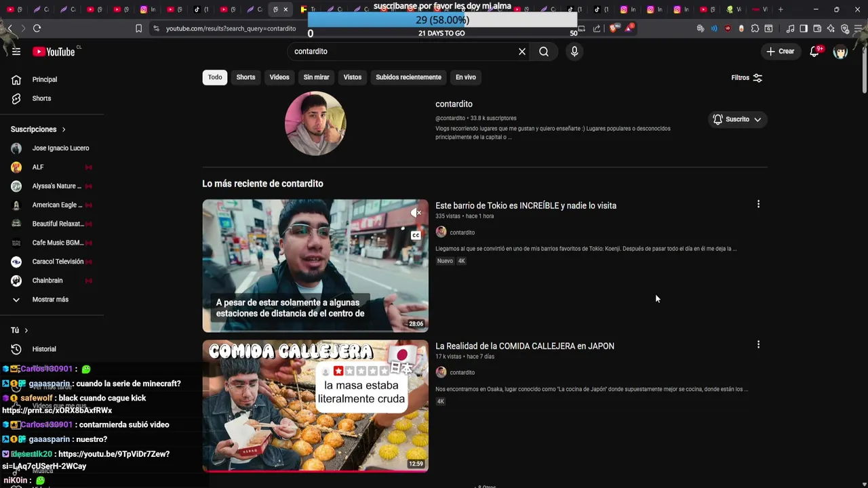Open the contardito link under the COMIDA CALLEJERA video
Viewport: 868px width, 488px height.
pyautogui.click(x=462, y=373)
